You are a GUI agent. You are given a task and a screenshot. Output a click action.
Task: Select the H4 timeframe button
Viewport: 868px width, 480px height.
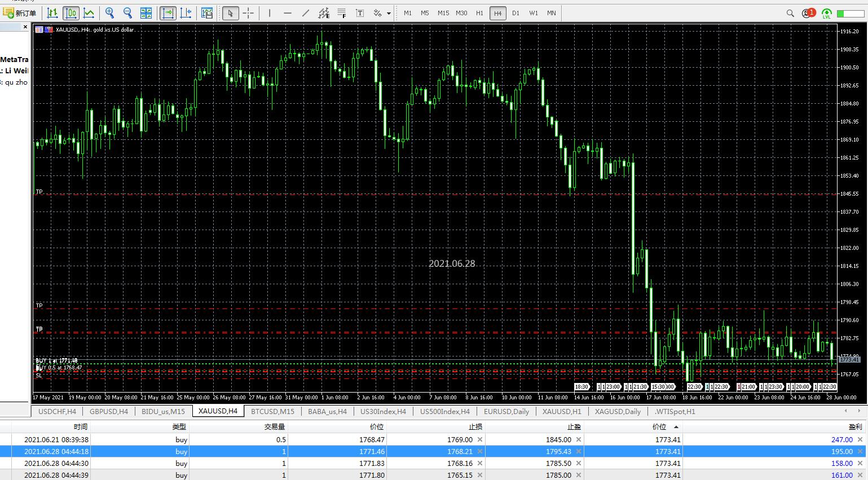coord(497,13)
